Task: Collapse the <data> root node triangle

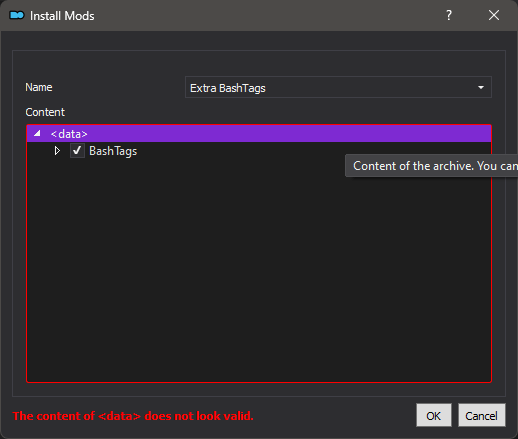Action: 37,133
